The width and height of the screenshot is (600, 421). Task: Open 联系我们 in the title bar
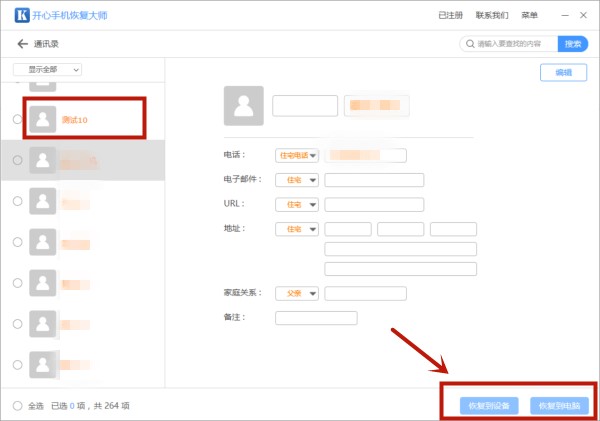coord(492,15)
